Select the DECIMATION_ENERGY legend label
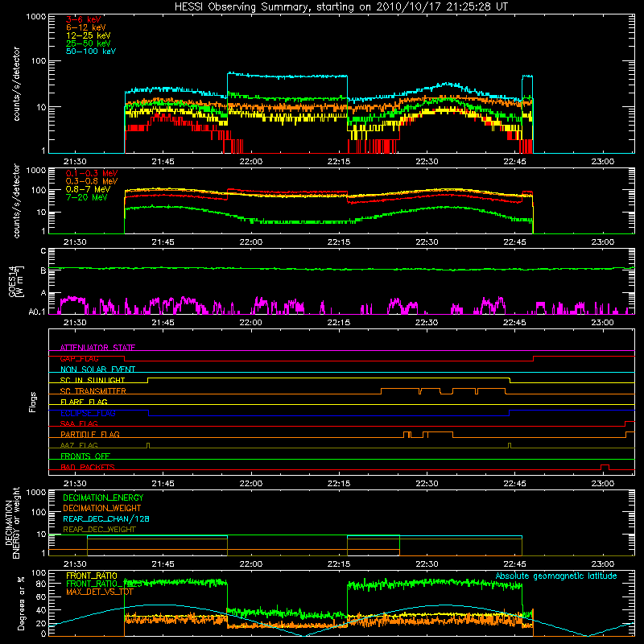 click(x=103, y=497)
